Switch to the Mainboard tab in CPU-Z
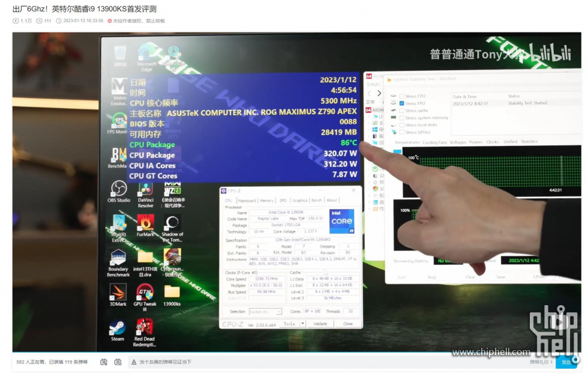This screenshot has height=373, width=588. 247,201
